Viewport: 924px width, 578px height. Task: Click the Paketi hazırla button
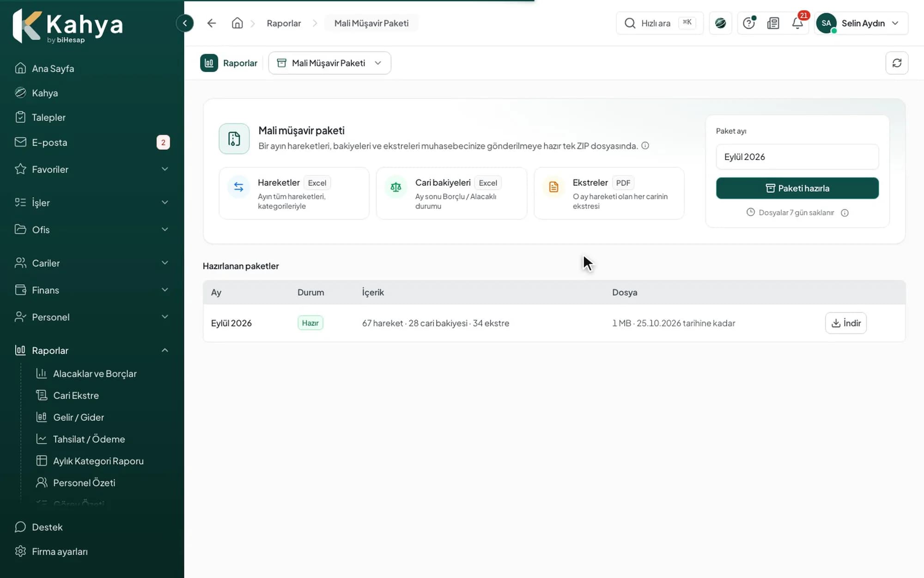797,188
